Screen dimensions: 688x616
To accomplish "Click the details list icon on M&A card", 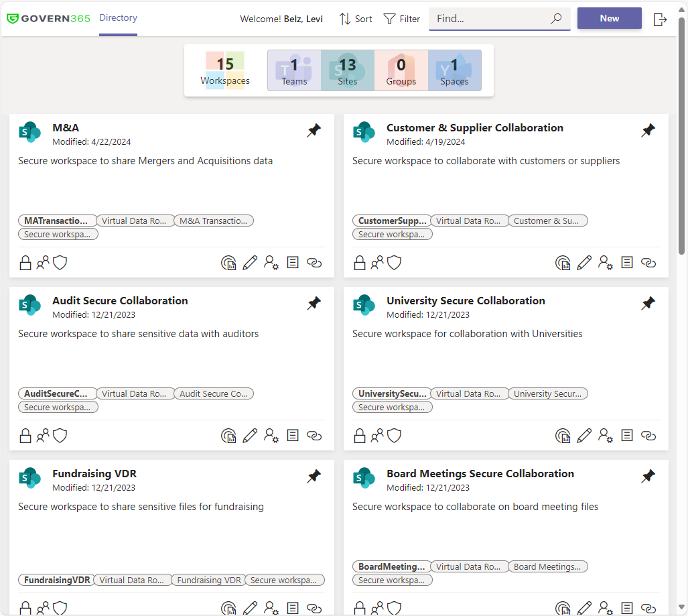I will click(x=293, y=263).
